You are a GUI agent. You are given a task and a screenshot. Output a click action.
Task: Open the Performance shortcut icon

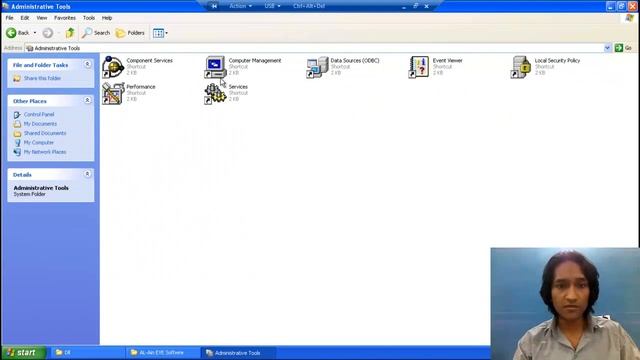[113, 93]
